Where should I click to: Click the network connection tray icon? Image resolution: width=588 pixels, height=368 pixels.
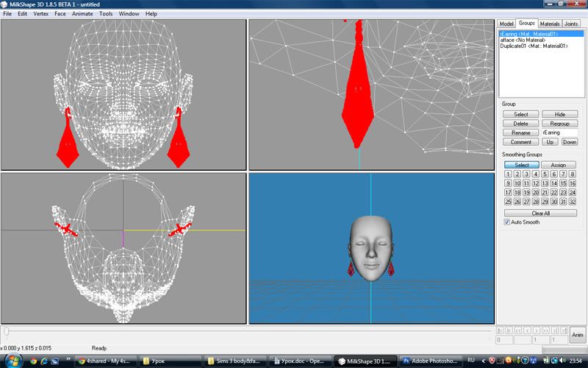click(x=554, y=360)
